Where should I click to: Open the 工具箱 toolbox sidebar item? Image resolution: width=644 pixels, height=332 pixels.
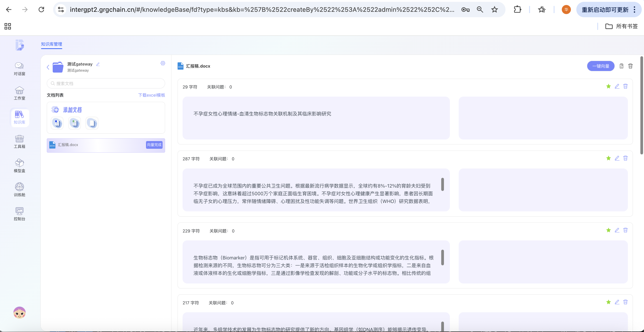[19, 142]
